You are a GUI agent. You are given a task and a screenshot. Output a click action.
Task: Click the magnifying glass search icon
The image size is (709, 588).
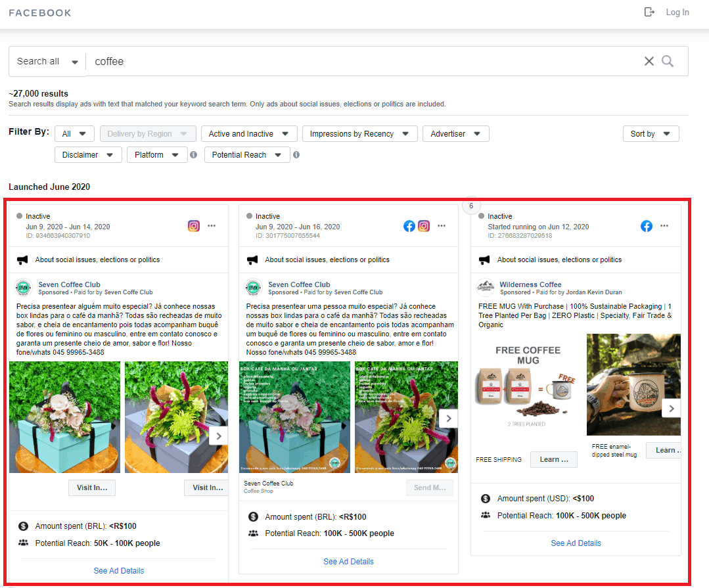[668, 61]
